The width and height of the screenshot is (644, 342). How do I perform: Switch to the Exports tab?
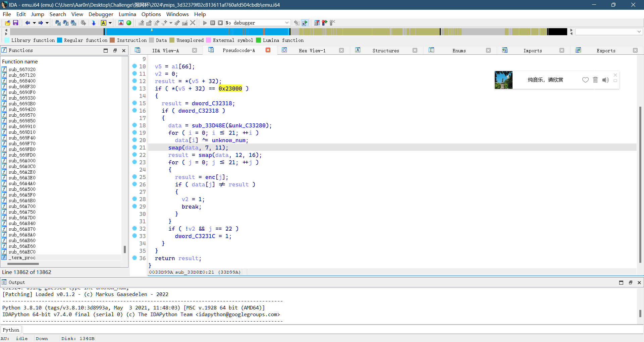(x=606, y=51)
